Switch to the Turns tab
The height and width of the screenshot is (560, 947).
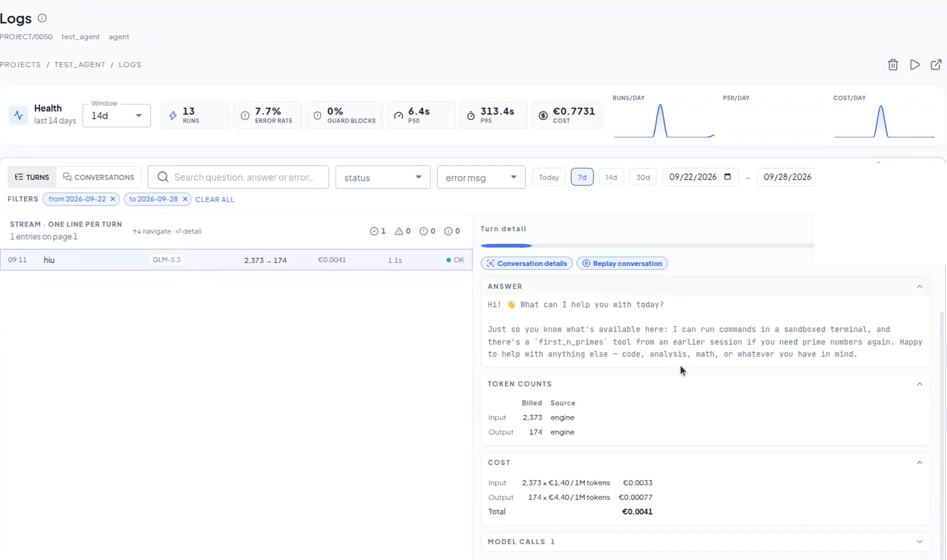(32, 177)
